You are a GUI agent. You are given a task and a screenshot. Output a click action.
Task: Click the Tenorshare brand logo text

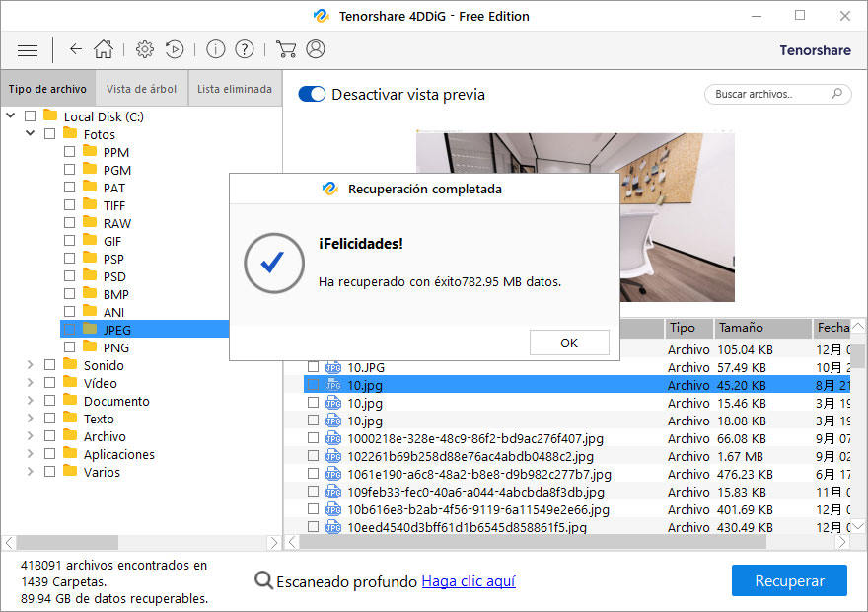816,50
